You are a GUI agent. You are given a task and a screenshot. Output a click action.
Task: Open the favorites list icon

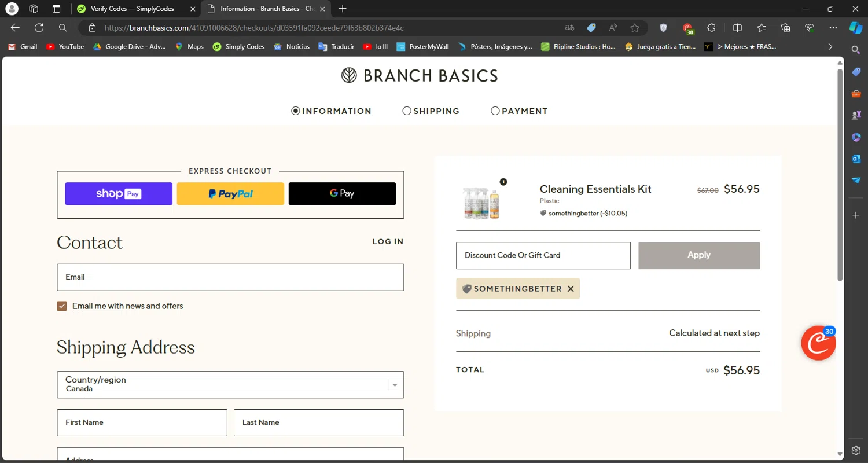762,28
